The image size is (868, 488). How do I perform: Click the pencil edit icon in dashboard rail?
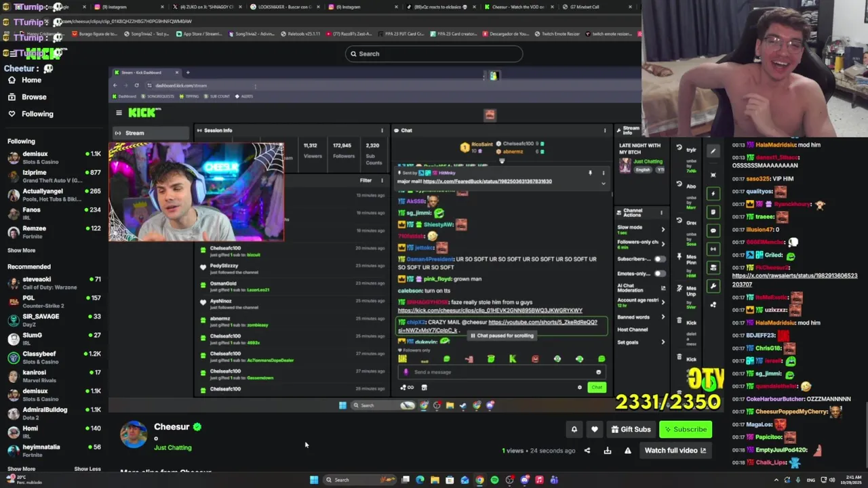coord(713,152)
